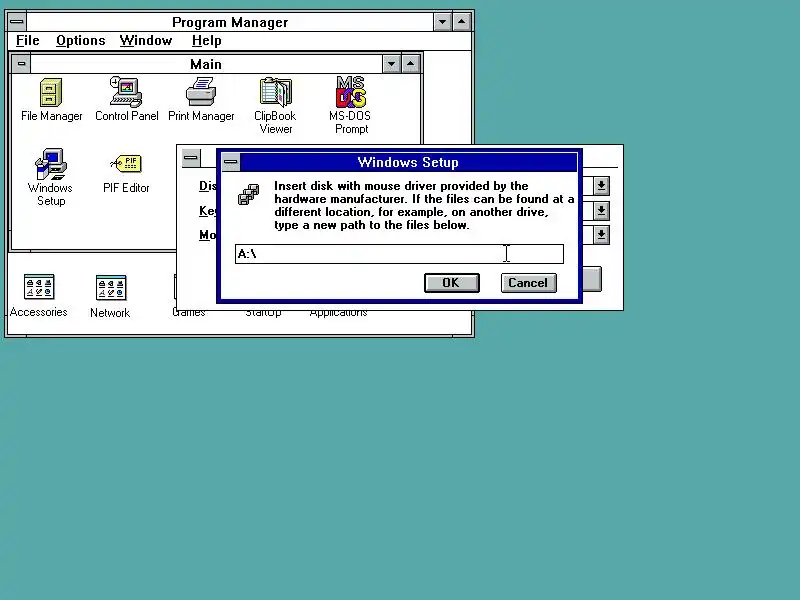Open the Options menu
800x600 pixels.
click(x=81, y=40)
